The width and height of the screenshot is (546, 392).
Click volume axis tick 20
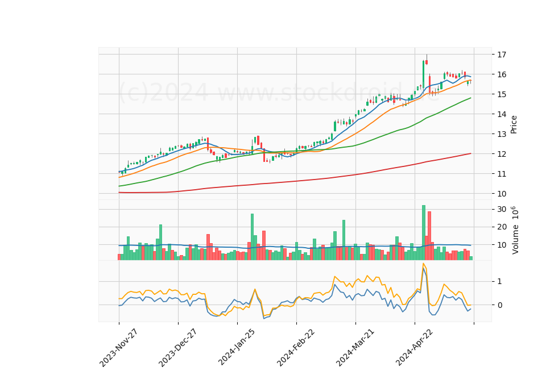tap(502, 227)
